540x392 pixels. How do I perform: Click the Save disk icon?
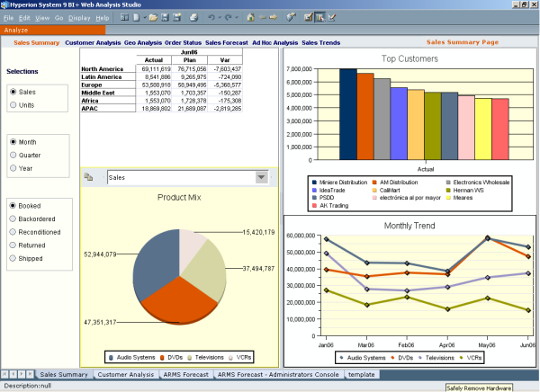click(x=165, y=17)
